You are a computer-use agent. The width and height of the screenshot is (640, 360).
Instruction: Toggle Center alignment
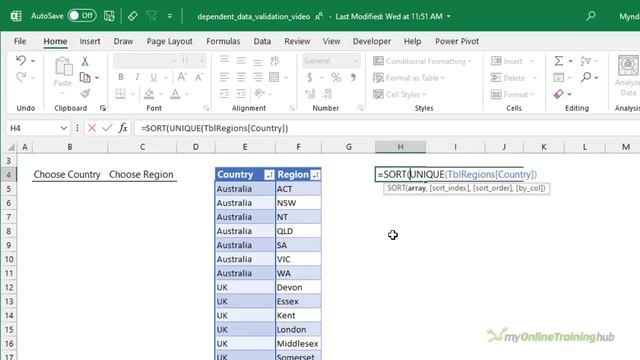241,77
